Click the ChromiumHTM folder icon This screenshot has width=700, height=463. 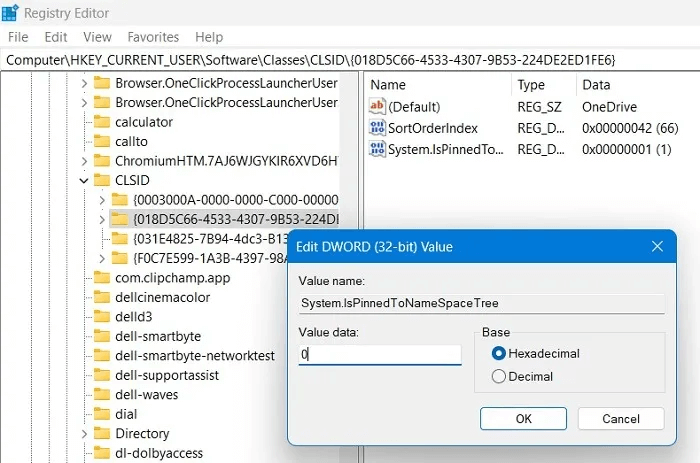tap(102, 161)
